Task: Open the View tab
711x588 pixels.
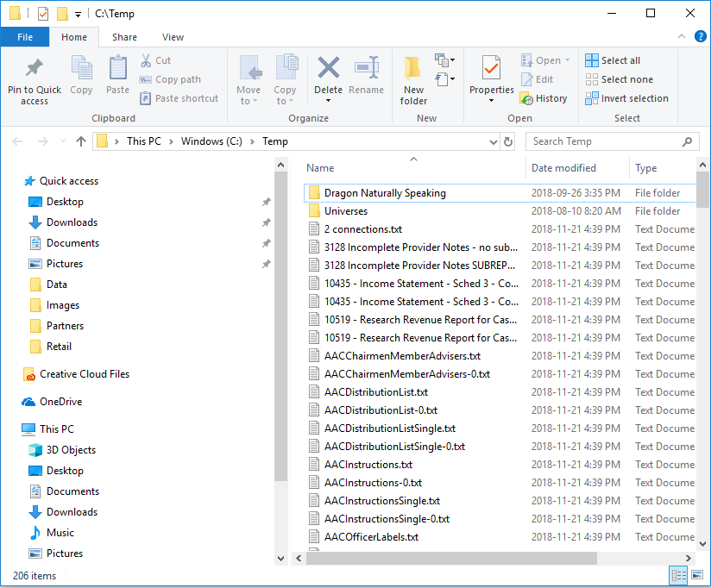Action: 173,37
